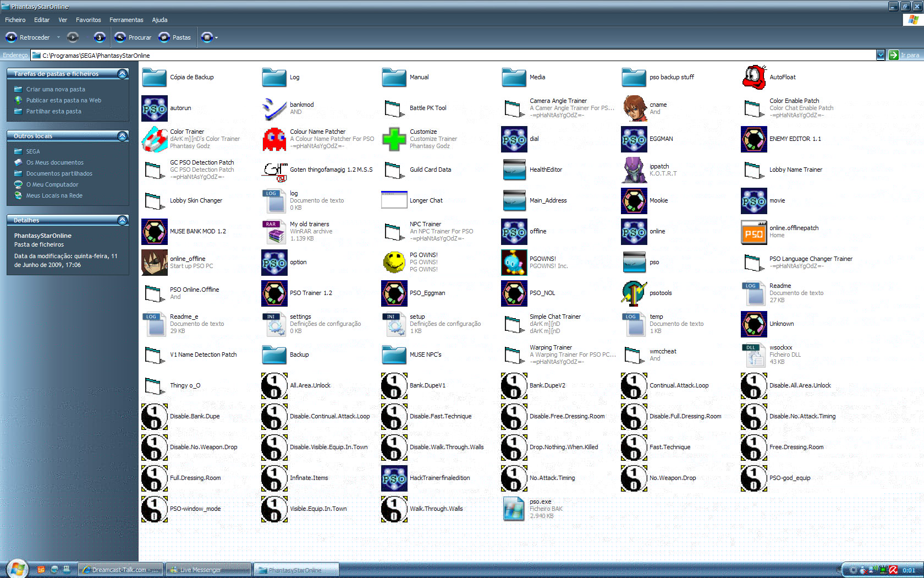The width and height of the screenshot is (924, 578).
Task: Switch to Live Messenger taskbar window
Action: click(x=208, y=570)
